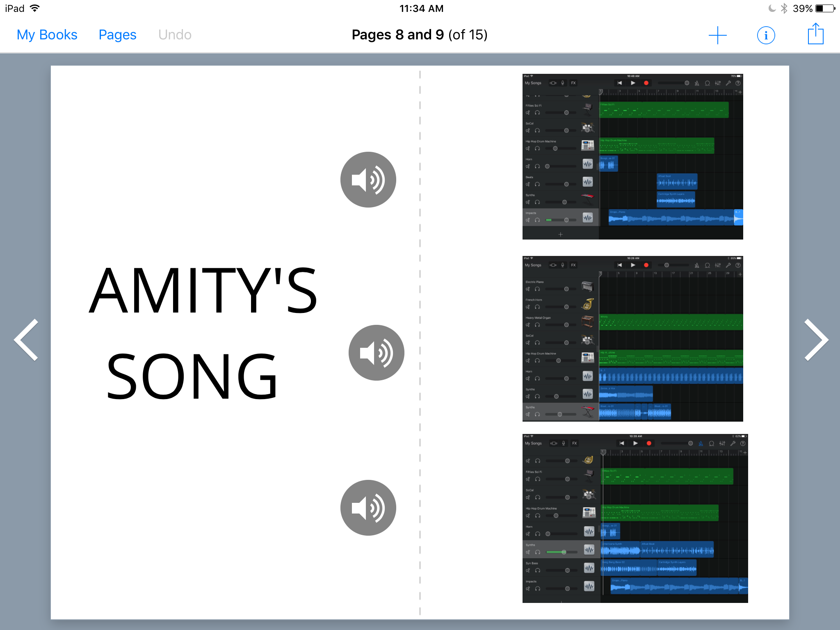Tap the drum kit icon on the SoCal track

point(587,128)
